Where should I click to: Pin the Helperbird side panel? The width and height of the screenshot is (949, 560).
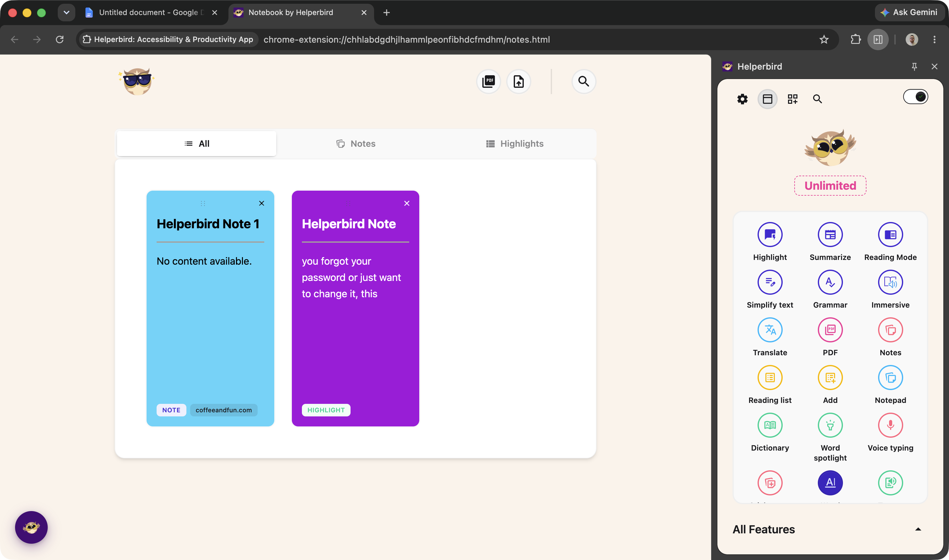point(914,66)
